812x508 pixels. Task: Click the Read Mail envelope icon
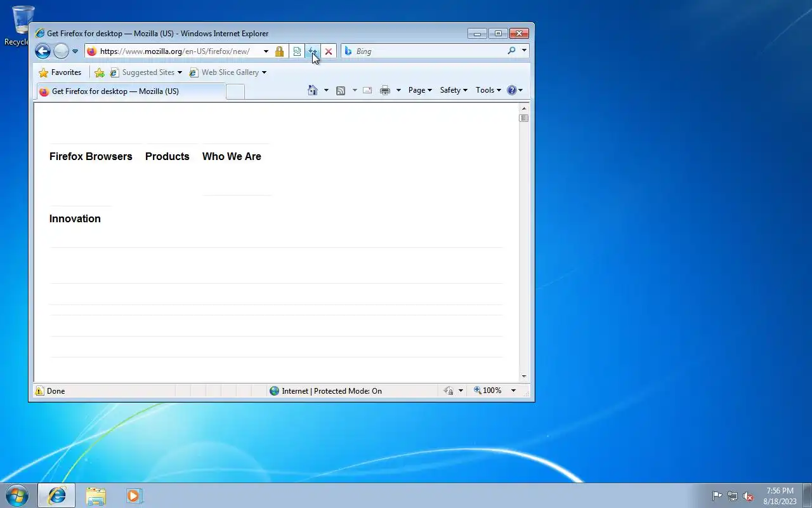click(367, 90)
